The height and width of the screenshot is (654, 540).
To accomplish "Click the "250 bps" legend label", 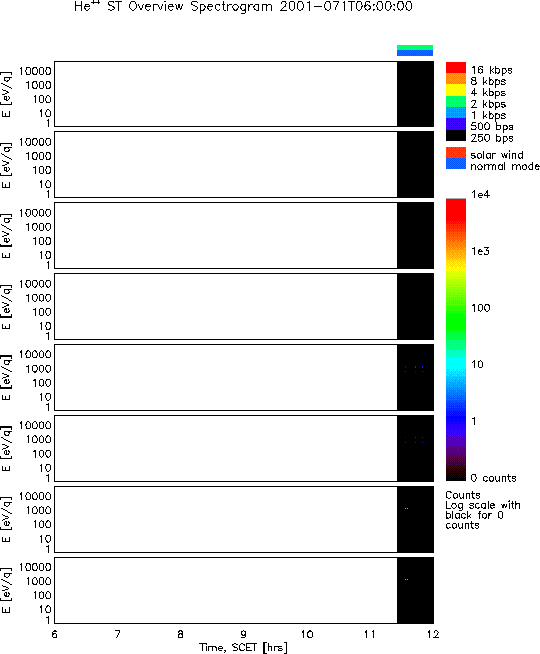I will (492, 138).
